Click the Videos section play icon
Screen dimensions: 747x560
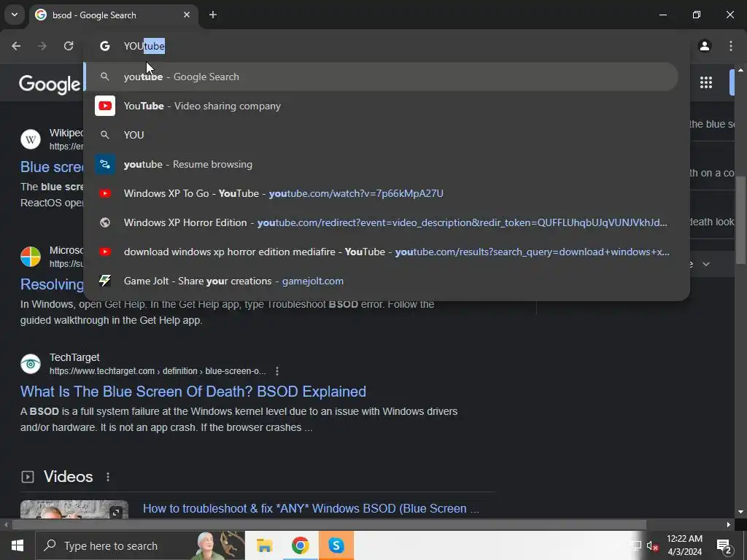click(28, 477)
